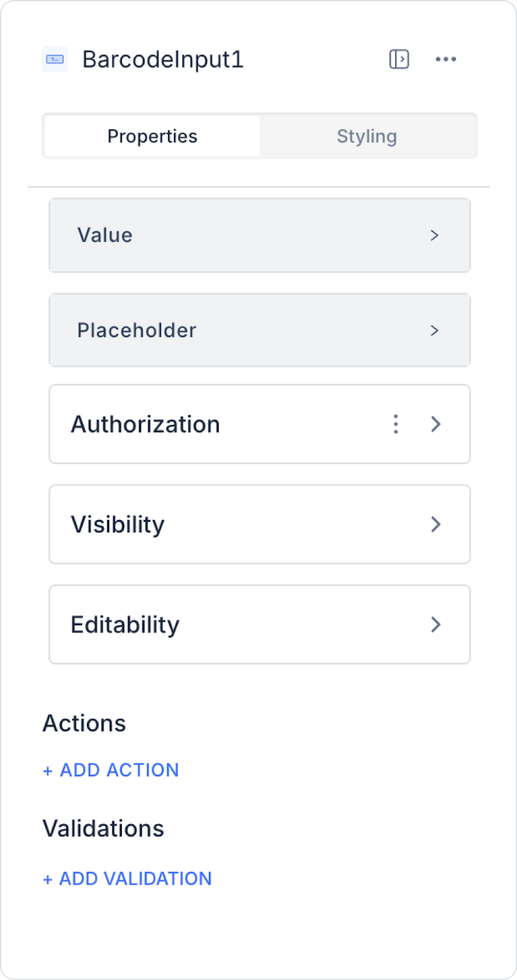517x980 pixels.
Task: Expand Value using its chevron arrow
Action: click(x=434, y=235)
